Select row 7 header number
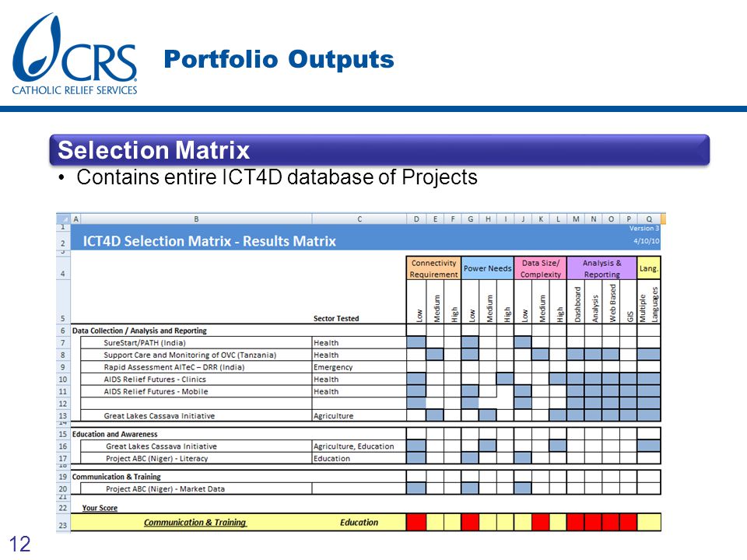 tap(63, 343)
